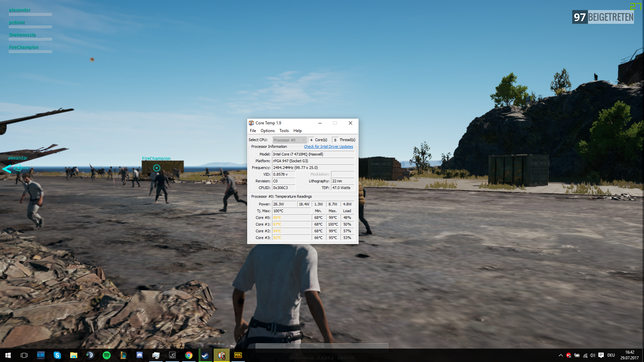This screenshot has height=362, width=644.
Task: Open Skype from the taskbar
Action: coord(57,355)
